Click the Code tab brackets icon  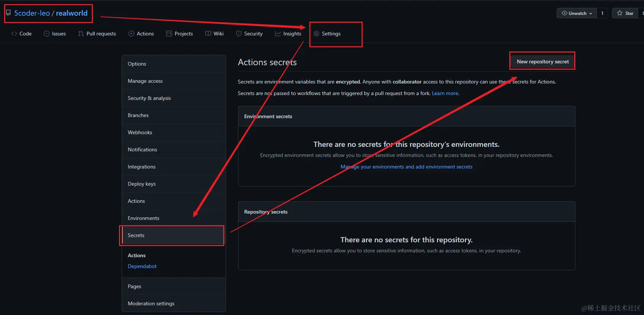[x=14, y=34]
